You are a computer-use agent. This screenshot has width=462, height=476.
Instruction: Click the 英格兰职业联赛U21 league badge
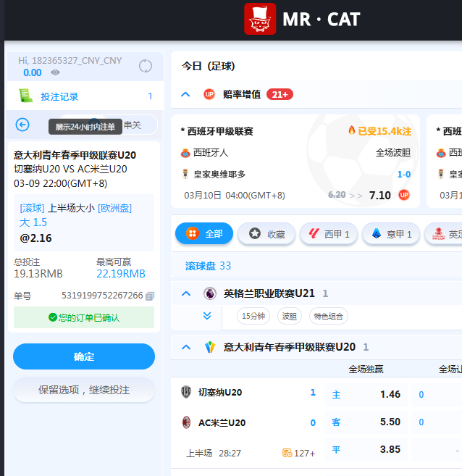[x=209, y=293]
